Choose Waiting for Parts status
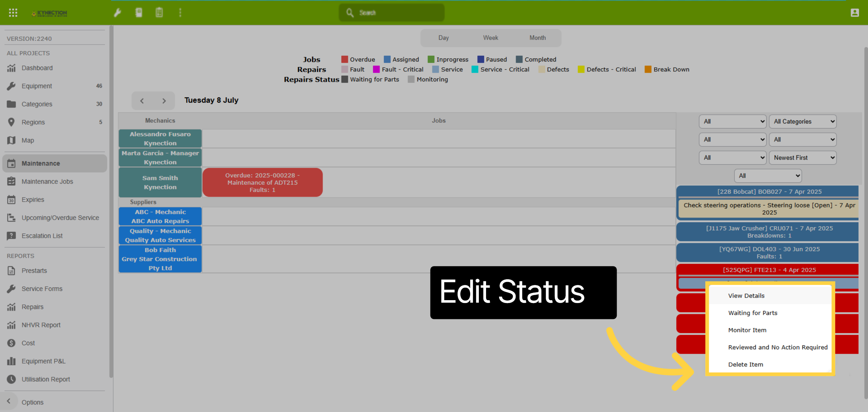 point(770,313)
